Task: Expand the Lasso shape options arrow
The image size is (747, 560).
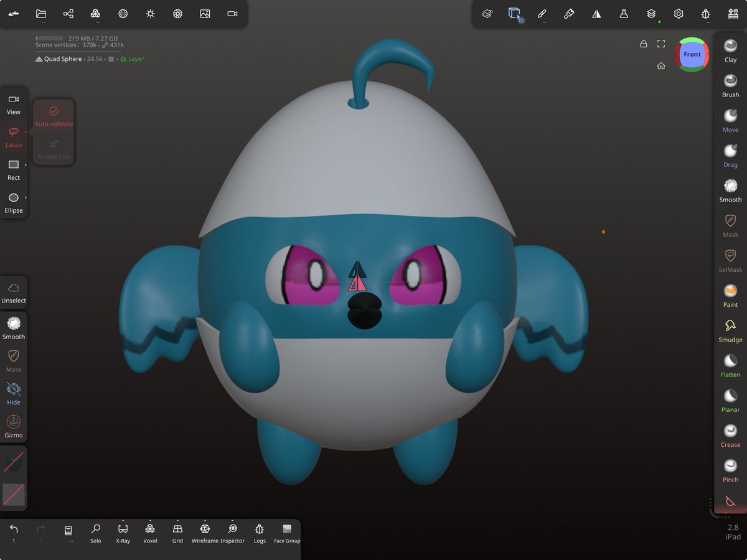Action: point(26,132)
